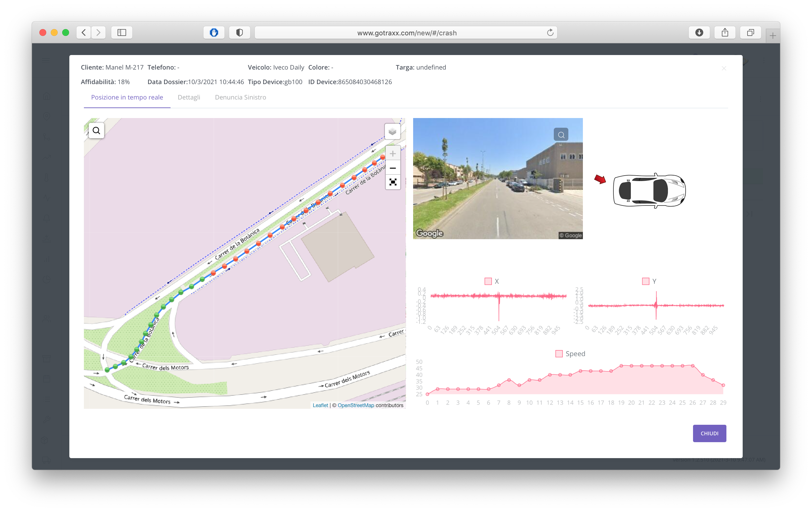Viewport: 812px width, 512px height.
Task: Click the CHIUDI button
Action: 709,434
